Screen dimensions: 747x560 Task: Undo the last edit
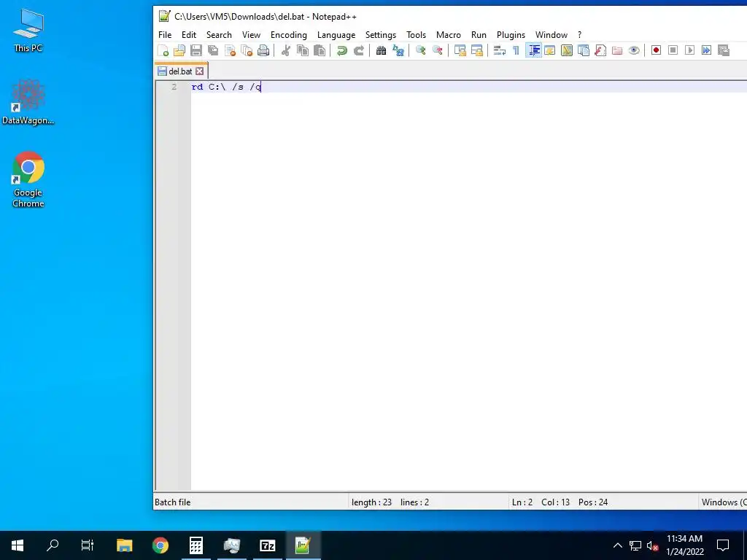[341, 50]
